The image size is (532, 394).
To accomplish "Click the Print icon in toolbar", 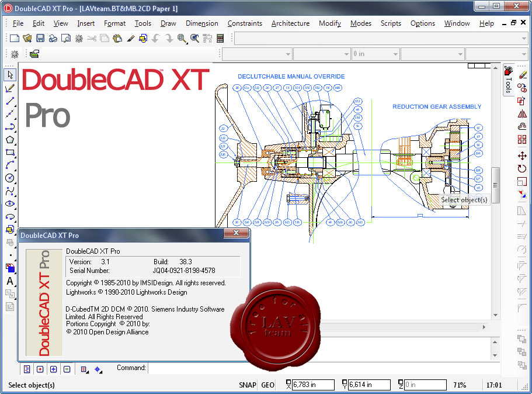I will (x=53, y=39).
